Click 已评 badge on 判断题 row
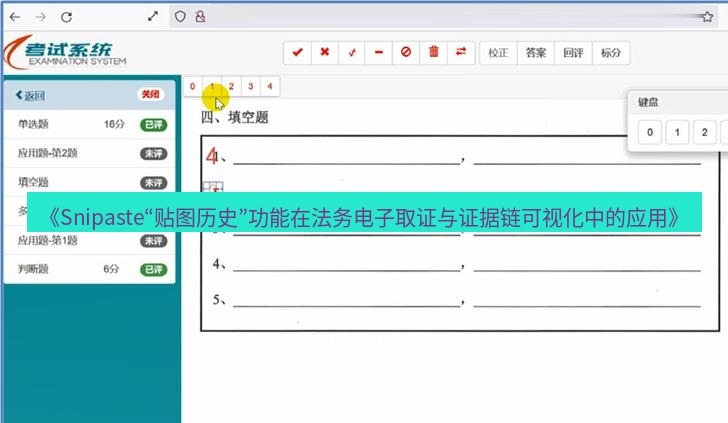The width and height of the screenshot is (728, 423). click(x=154, y=269)
